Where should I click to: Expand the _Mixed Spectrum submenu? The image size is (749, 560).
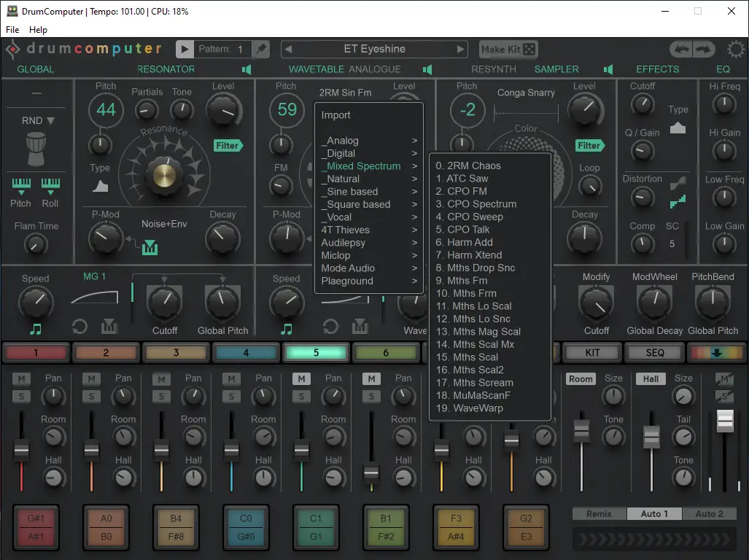pyautogui.click(x=361, y=166)
